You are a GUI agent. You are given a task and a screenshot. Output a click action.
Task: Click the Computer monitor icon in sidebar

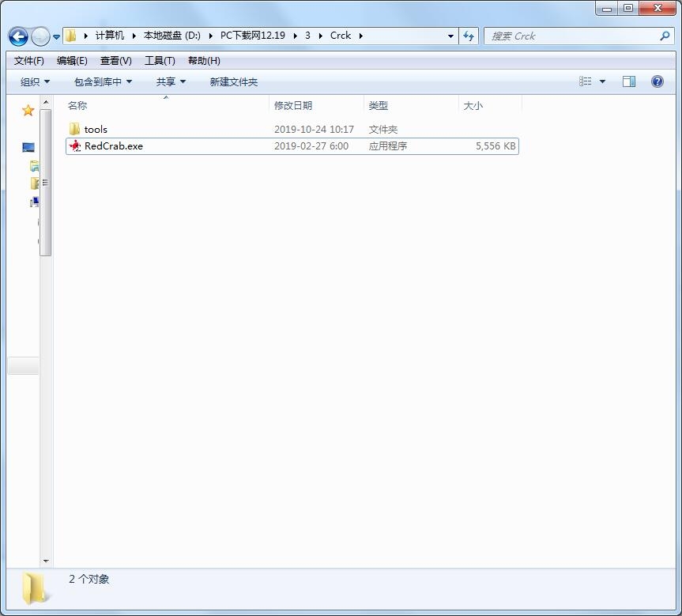[28, 148]
